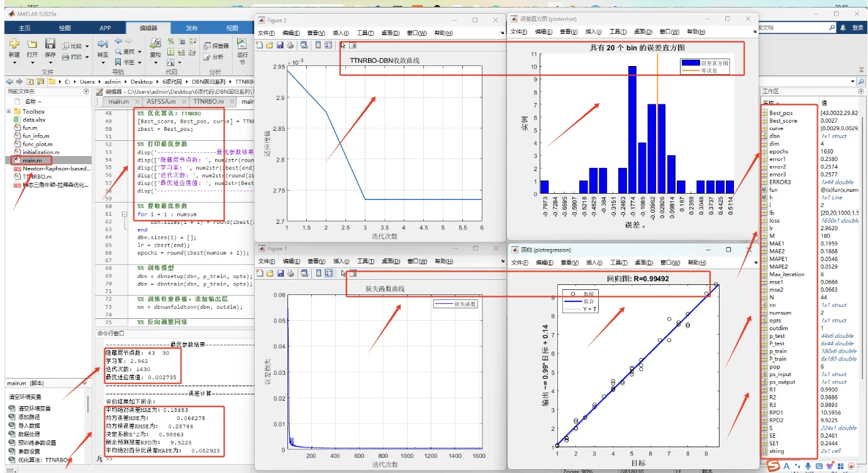Open 工具(T) menu in Figure 1

(365, 260)
